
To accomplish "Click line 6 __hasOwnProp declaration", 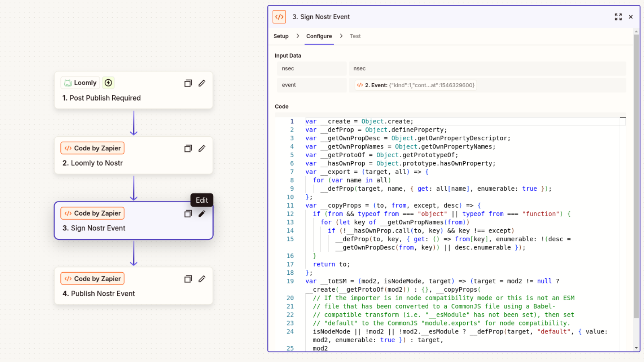I will click(x=400, y=164).
